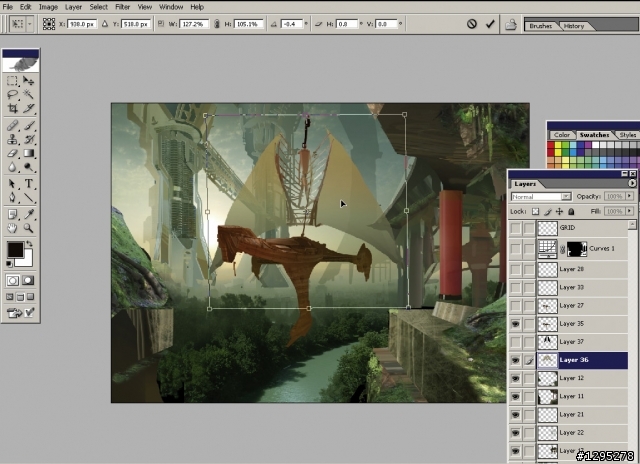Hide Layer 12 with its eye icon
This screenshot has height=464, width=640.
[x=516, y=379]
